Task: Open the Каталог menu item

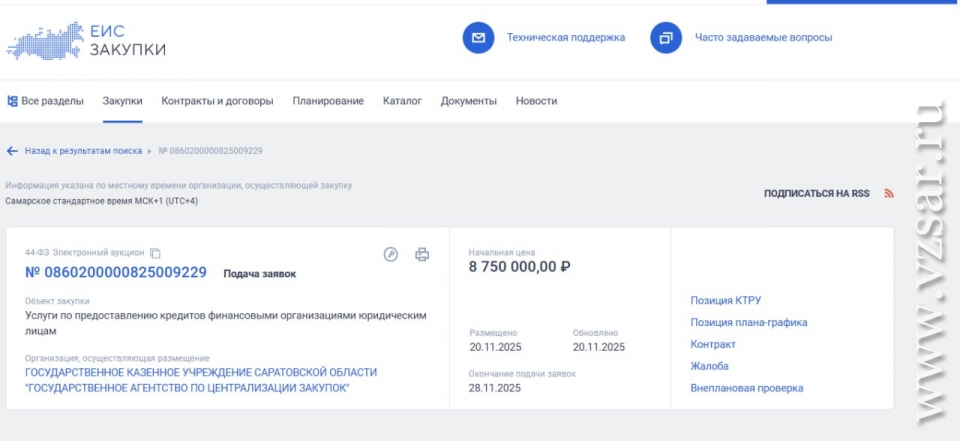Action: click(x=402, y=101)
